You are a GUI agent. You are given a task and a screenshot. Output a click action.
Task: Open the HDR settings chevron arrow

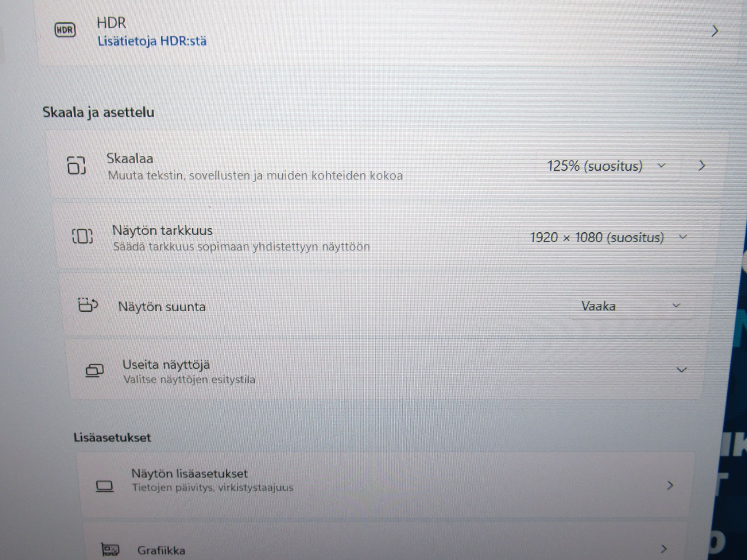tap(715, 31)
